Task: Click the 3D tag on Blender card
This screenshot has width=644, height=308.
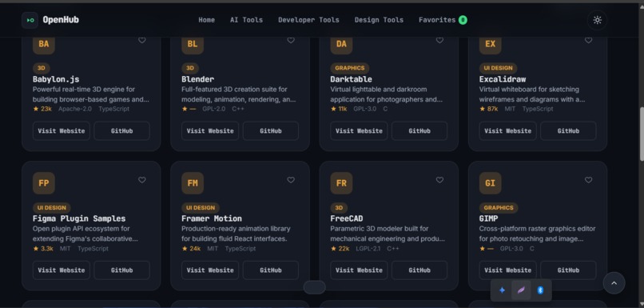Action: click(x=190, y=68)
